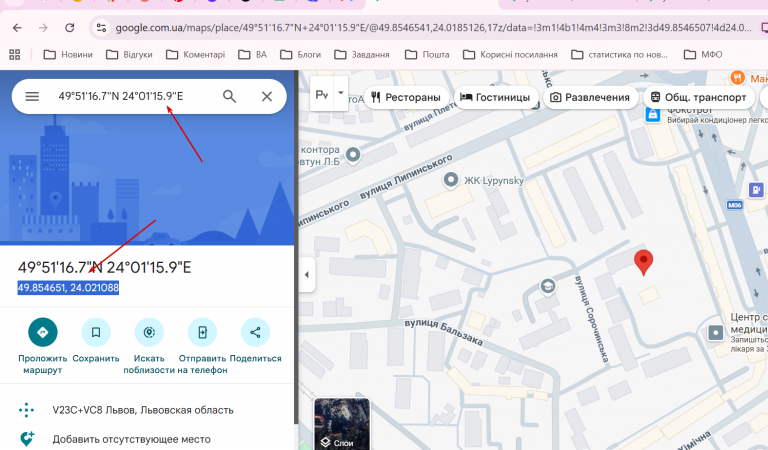Screen dimensions: 768x450
Task: Click the gas station marker on map
Action: coord(756,189)
